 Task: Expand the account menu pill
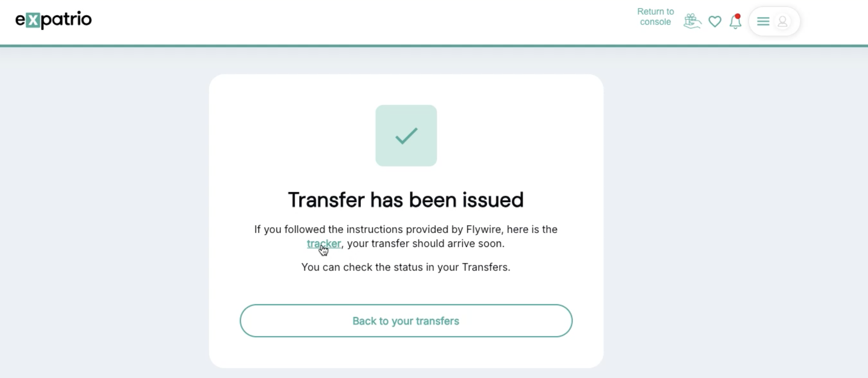[774, 21]
